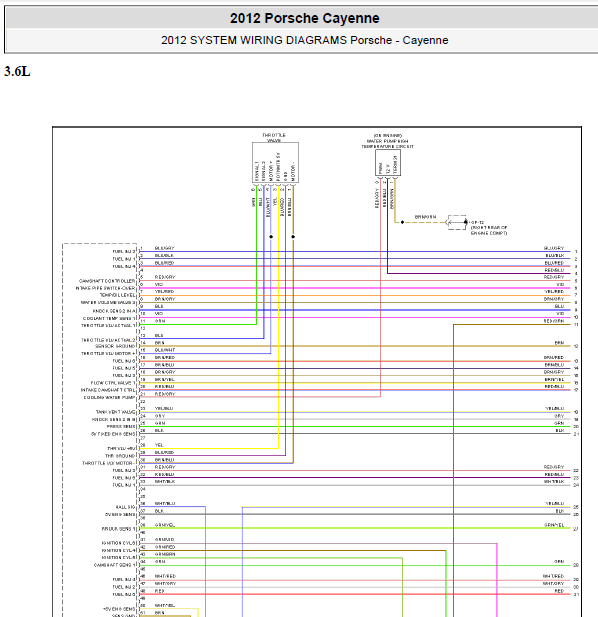This screenshot has width=598, height=617.
Task: Click the Throttle Valve component box
Action: click(x=275, y=163)
